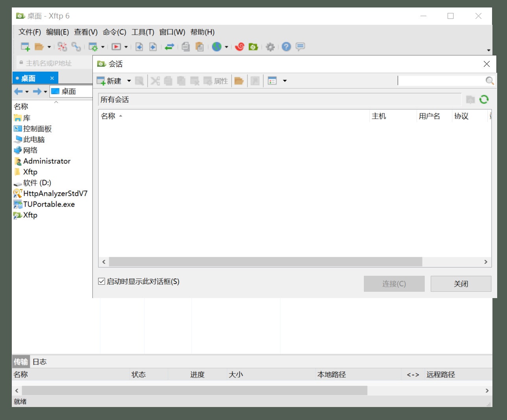Click the right-arrow transfer page icon
Viewport: 507px width, 420px height.
coord(153,47)
